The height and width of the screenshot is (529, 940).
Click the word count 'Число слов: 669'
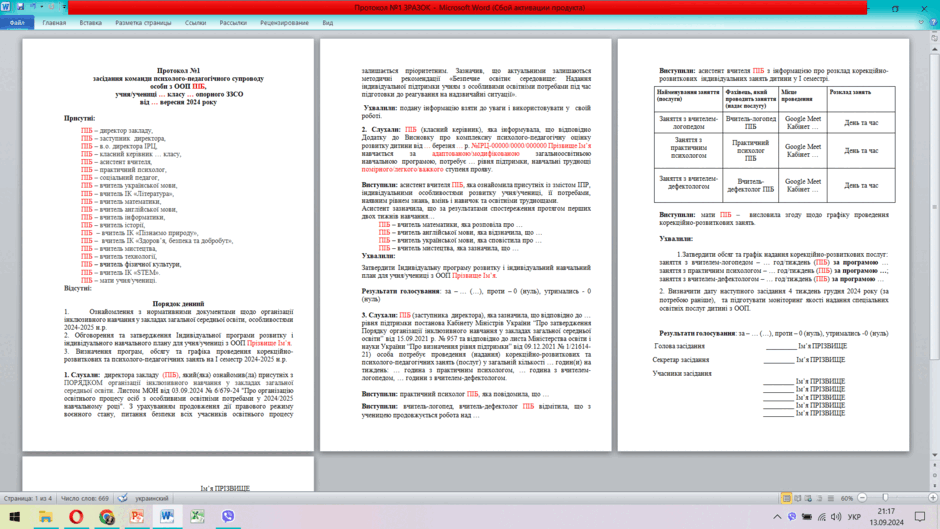click(x=85, y=498)
